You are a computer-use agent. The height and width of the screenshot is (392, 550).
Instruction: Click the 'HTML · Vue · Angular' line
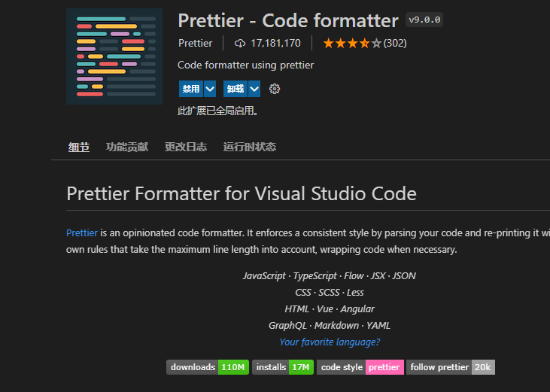coord(330,309)
